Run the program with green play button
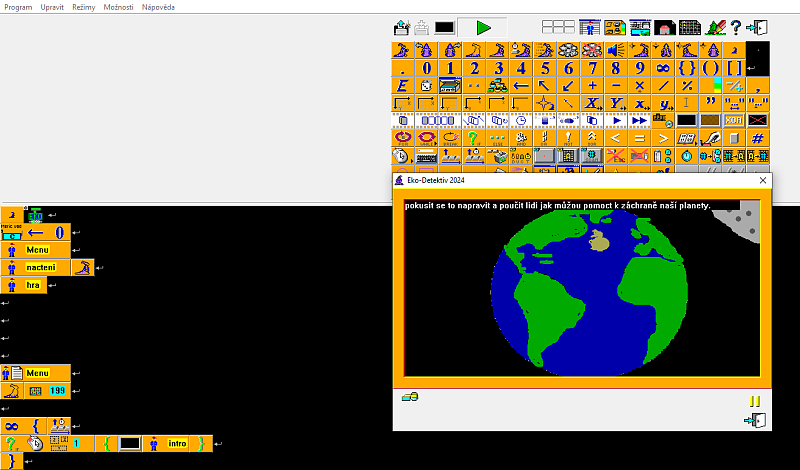This screenshot has width=800, height=470. click(x=483, y=28)
